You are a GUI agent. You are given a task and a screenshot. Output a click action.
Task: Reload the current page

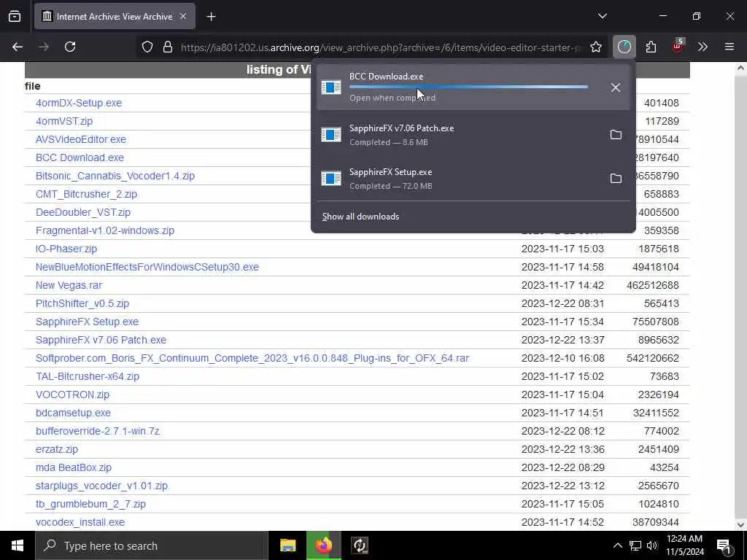coord(70,47)
